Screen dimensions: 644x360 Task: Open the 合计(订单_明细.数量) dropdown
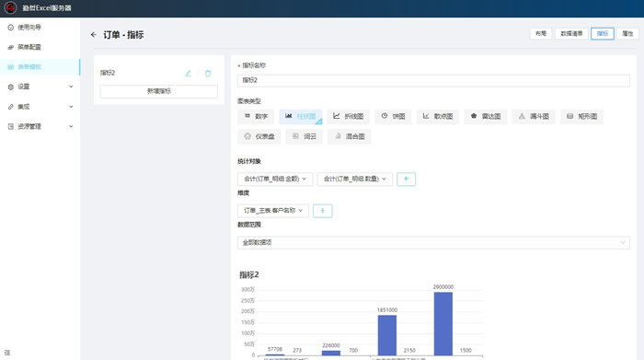355,179
